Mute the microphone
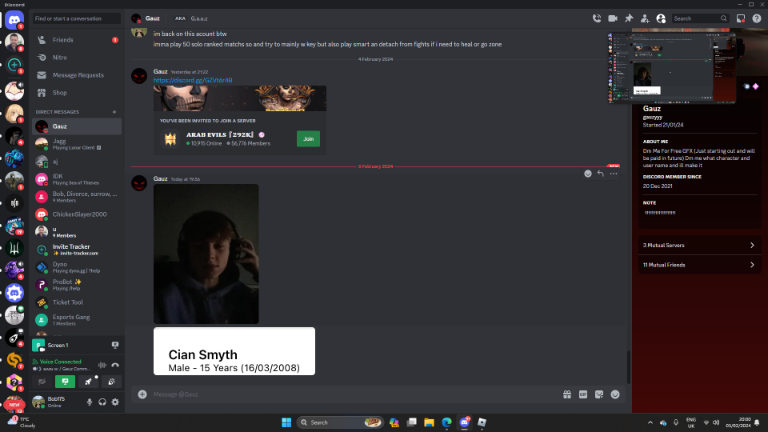This screenshot has height=432, width=768. coord(89,401)
